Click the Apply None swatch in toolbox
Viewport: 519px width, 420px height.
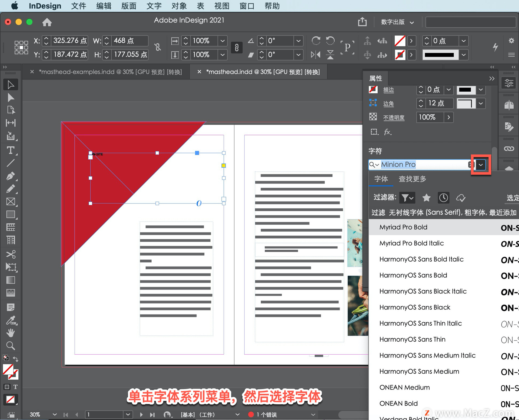(11, 399)
